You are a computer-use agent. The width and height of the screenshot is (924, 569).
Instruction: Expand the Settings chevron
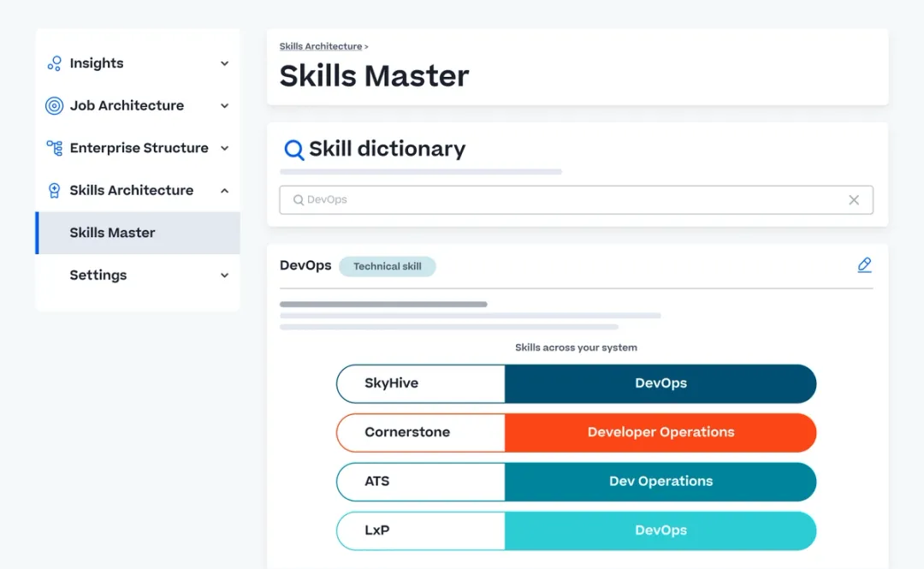pos(224,276)
